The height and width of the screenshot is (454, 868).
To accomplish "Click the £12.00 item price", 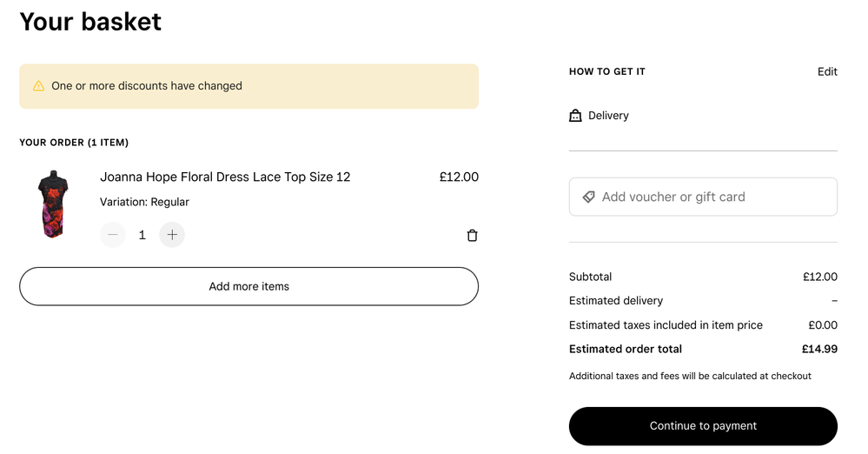I will pos(459,177).
